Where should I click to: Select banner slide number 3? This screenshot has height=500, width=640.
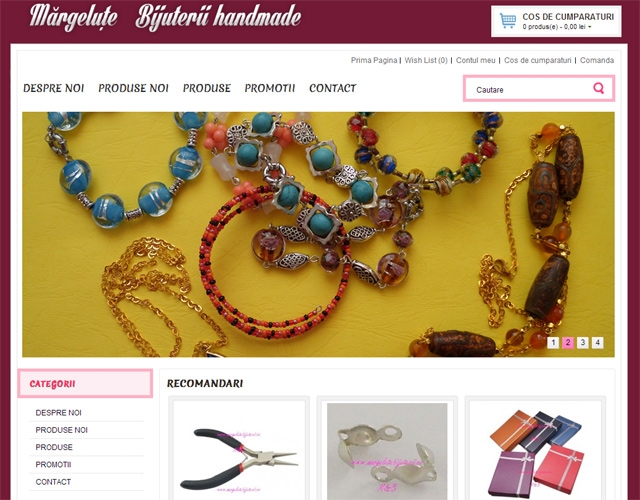583,342
